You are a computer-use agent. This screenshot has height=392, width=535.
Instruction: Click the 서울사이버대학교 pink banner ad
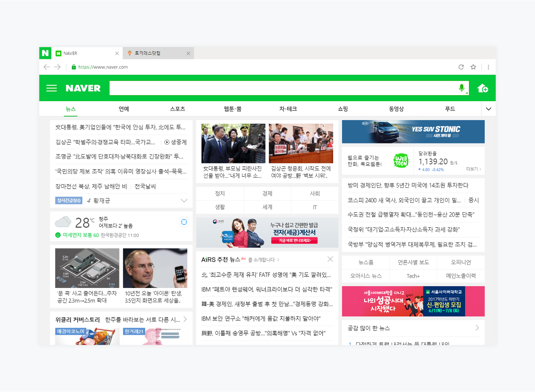pos(413,301)
